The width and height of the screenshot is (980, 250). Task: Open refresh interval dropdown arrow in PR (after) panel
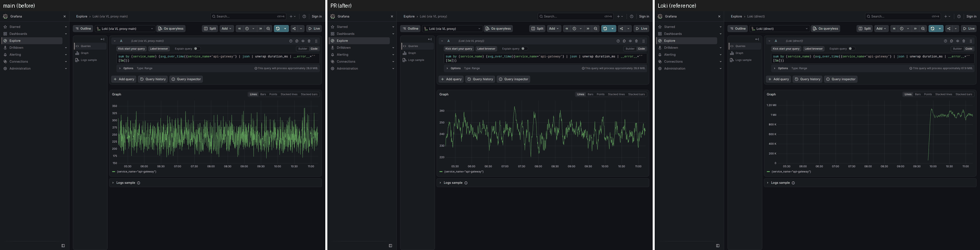[612, 29]
